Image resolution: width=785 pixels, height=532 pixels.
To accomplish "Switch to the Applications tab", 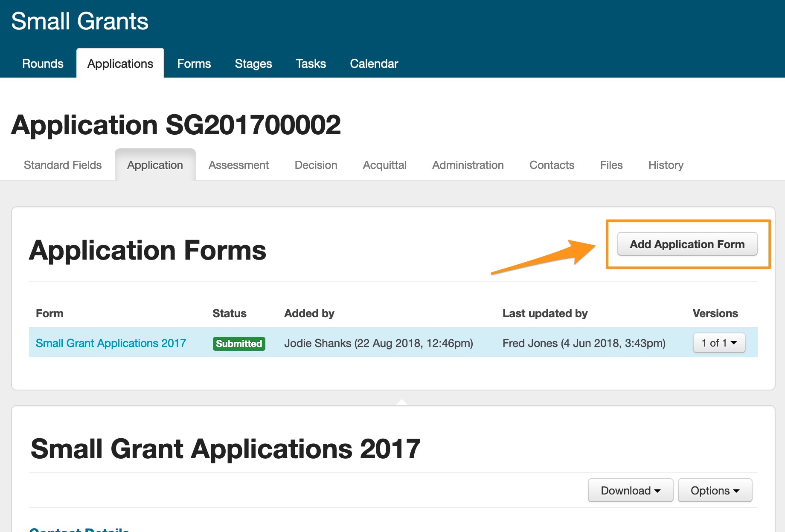I will tap(120, 64).
